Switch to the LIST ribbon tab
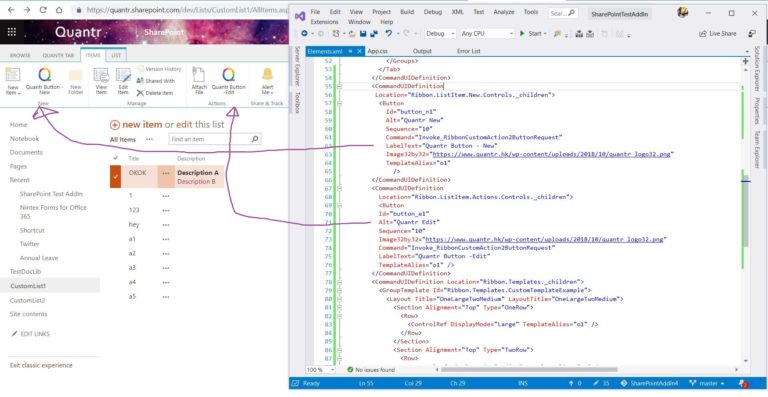Screen dimensions: 768x397 coord(116,55)
